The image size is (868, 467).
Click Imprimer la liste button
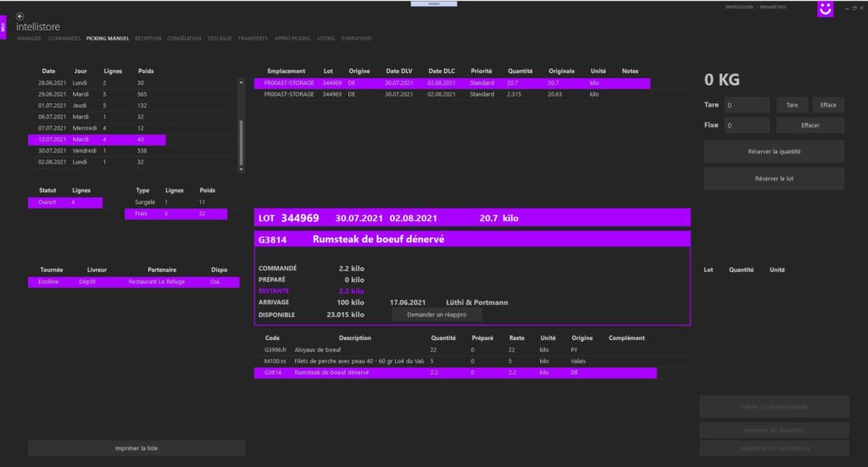pos(136,448)
